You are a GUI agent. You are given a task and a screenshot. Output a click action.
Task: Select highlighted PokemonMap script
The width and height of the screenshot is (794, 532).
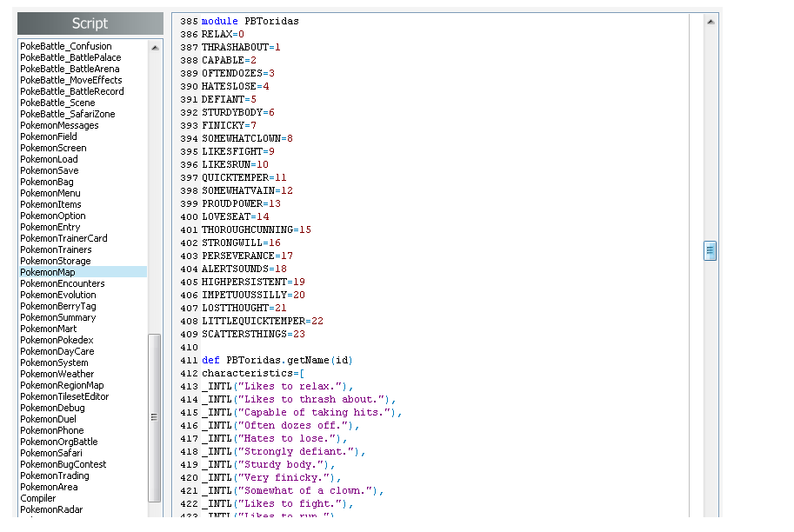point(83,272)
